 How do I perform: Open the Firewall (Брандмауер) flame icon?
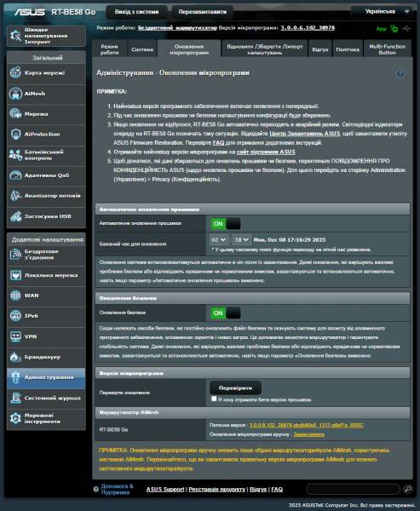click(x=15, y=357)
